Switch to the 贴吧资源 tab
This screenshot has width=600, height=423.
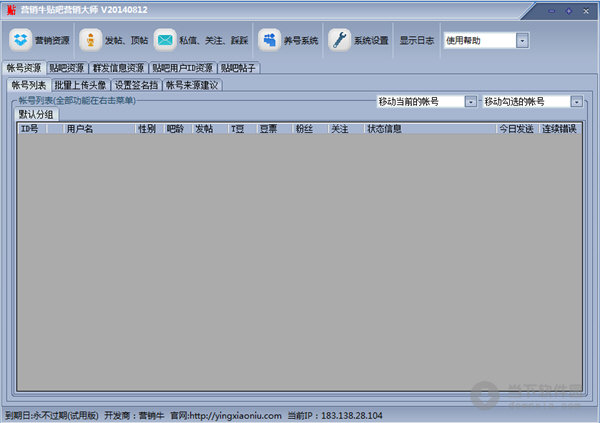67,68
